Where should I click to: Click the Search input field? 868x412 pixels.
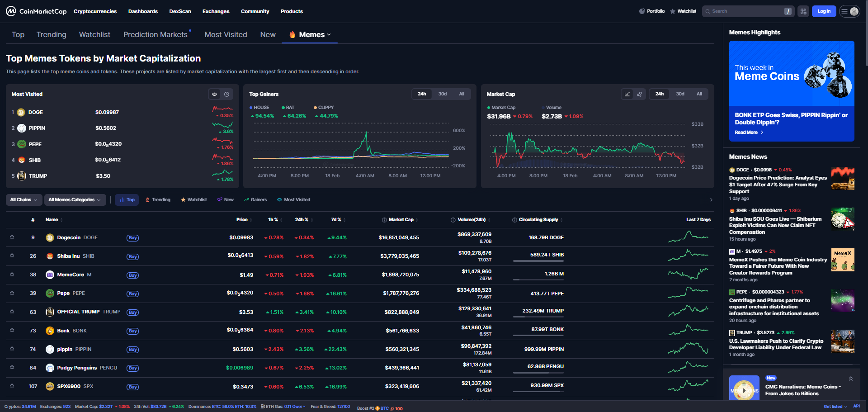click(747, 11)
